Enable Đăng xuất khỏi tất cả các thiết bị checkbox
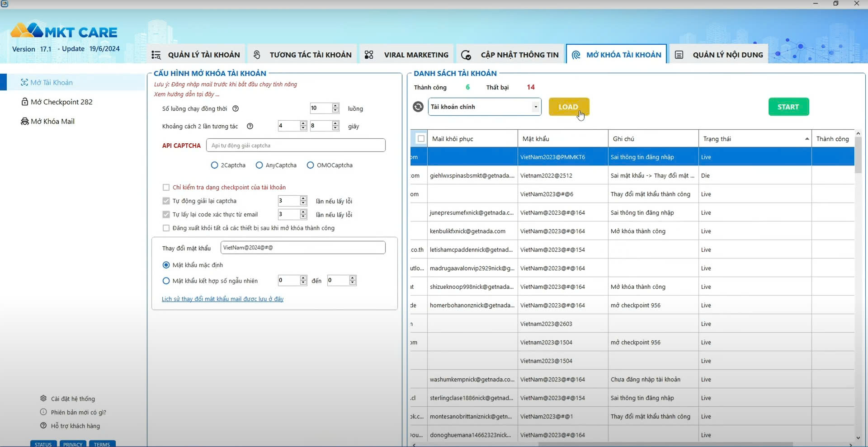This screenshot has height=447, width=868. [x=166, y=228]
